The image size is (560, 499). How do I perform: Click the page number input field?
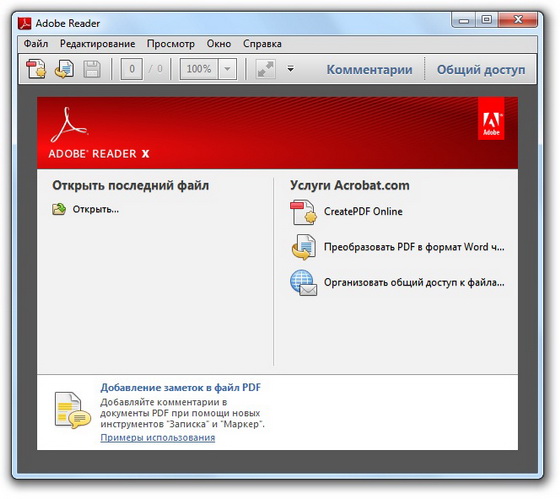[132, 69]
